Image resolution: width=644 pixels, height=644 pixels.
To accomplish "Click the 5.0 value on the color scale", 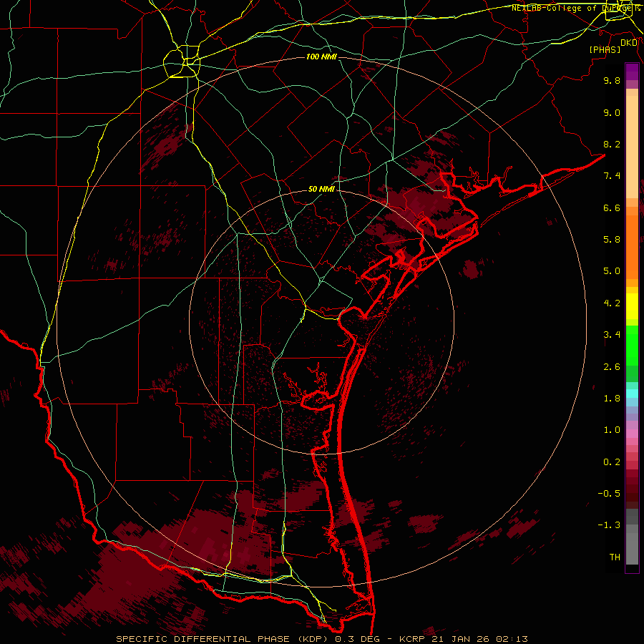I will point(612,271).
